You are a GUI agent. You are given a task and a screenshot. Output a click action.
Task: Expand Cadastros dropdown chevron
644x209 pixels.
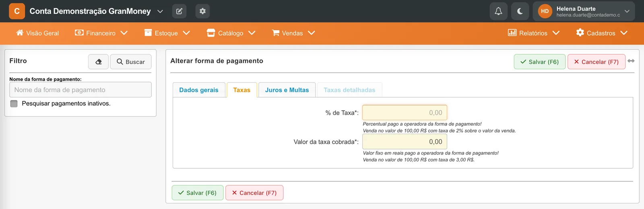pos(624,33)
